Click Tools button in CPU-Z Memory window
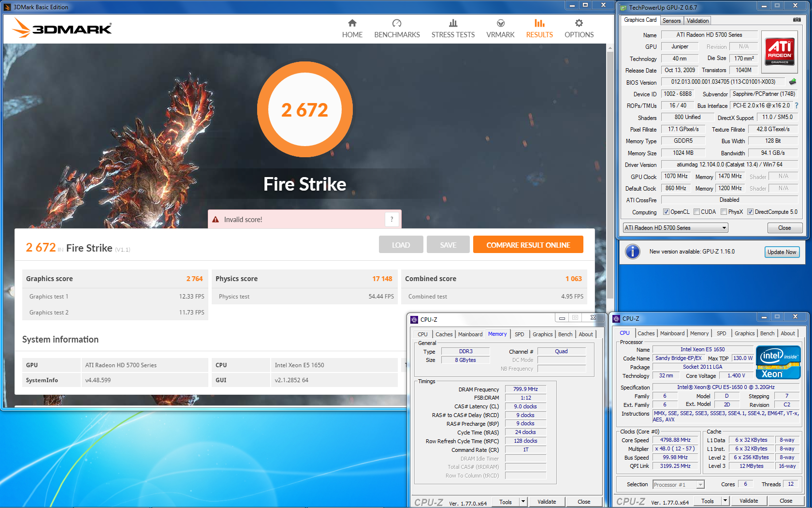Image resolution: width=812 pixels, height=508 pixels. click(506, 502)
